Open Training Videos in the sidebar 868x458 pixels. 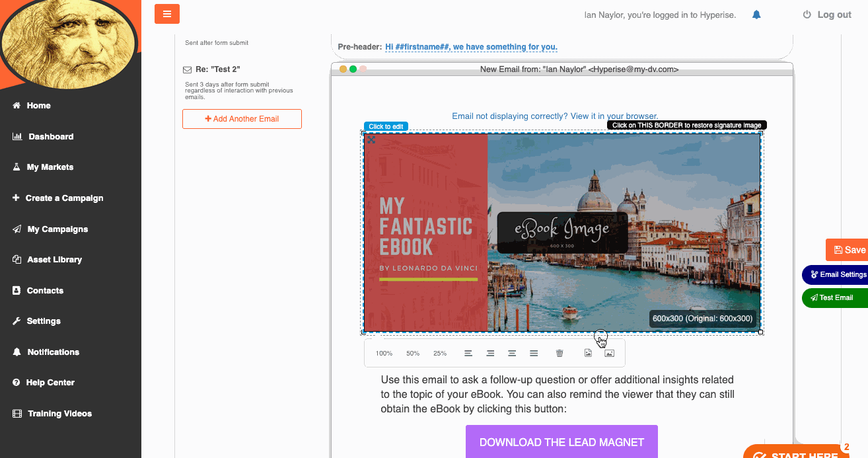[59, 414]
